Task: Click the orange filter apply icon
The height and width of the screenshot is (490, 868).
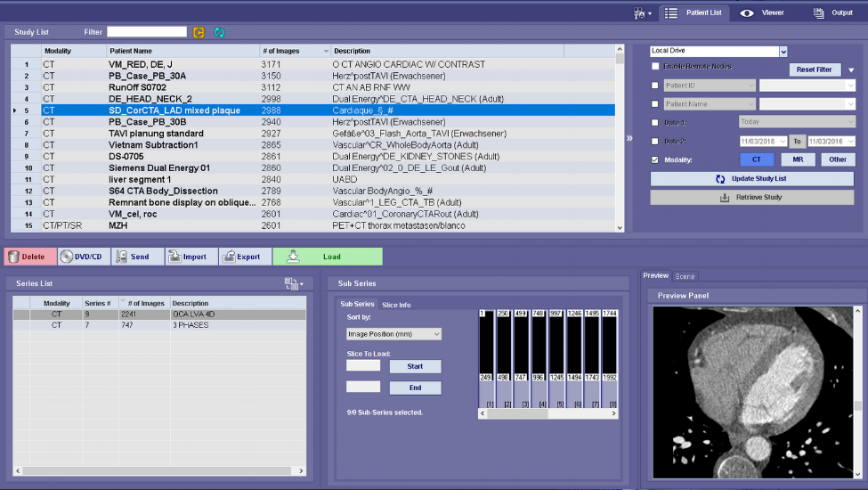Action: (199, 32)
